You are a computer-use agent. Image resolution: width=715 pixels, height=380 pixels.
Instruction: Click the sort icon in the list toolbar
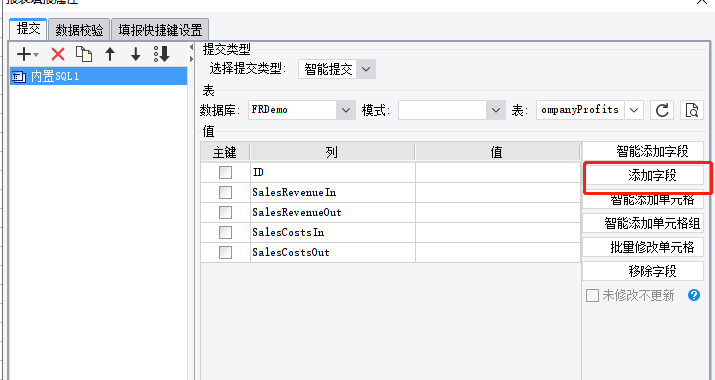pos(162,54)
